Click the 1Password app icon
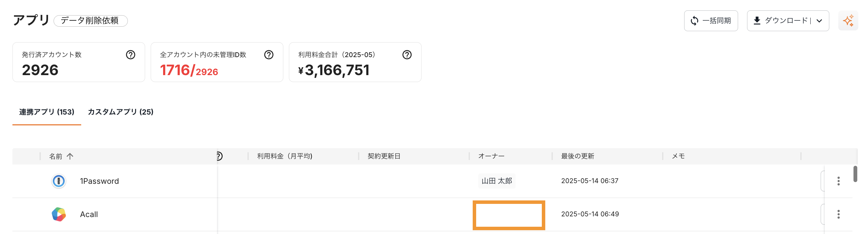The image size is (868, 234). coord(59,181)
